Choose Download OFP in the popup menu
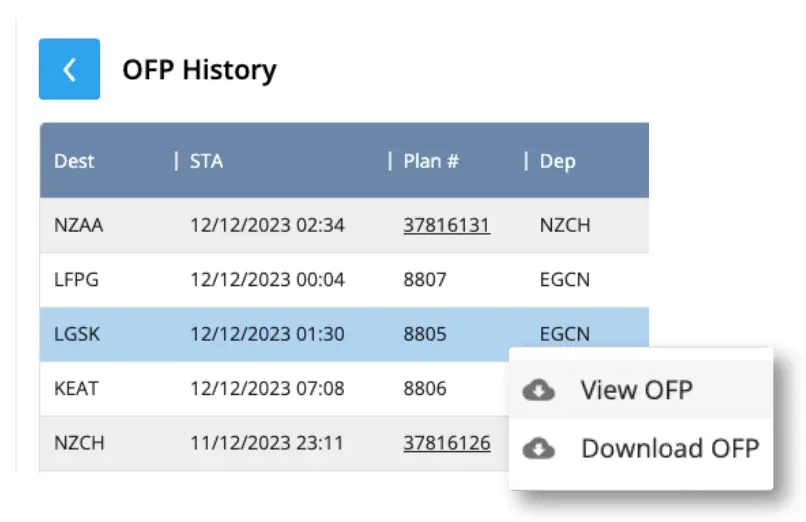Image resolution: width=806 pixels, height=522 pixels. [670, 448]
